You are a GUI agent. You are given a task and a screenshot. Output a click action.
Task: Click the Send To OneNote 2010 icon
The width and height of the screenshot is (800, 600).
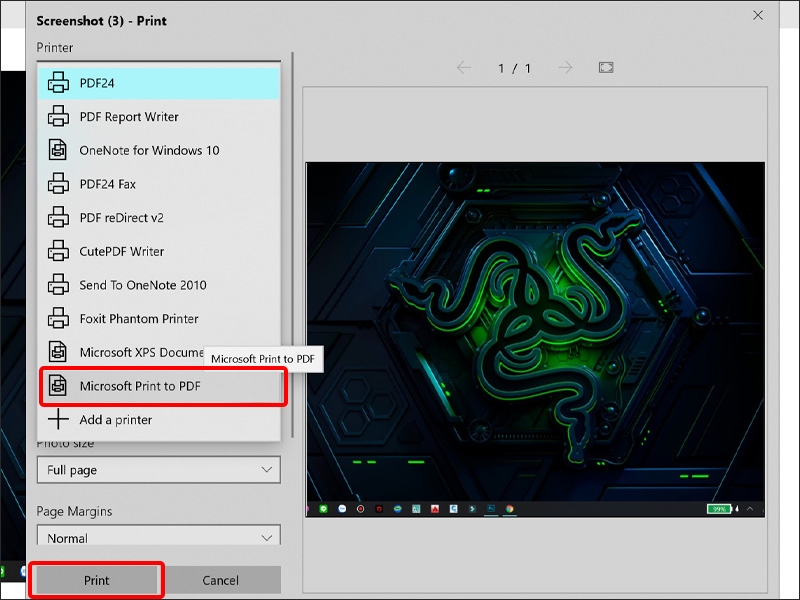[58, 285]
